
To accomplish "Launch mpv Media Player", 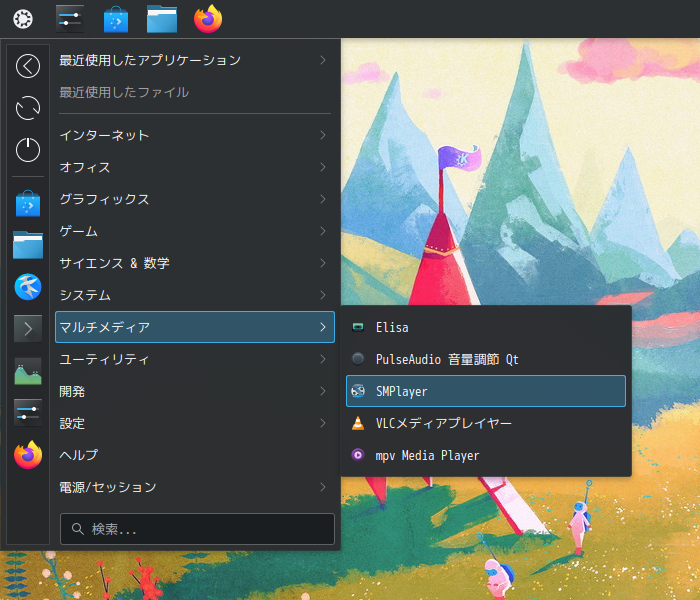I will (x=486, y=455).
